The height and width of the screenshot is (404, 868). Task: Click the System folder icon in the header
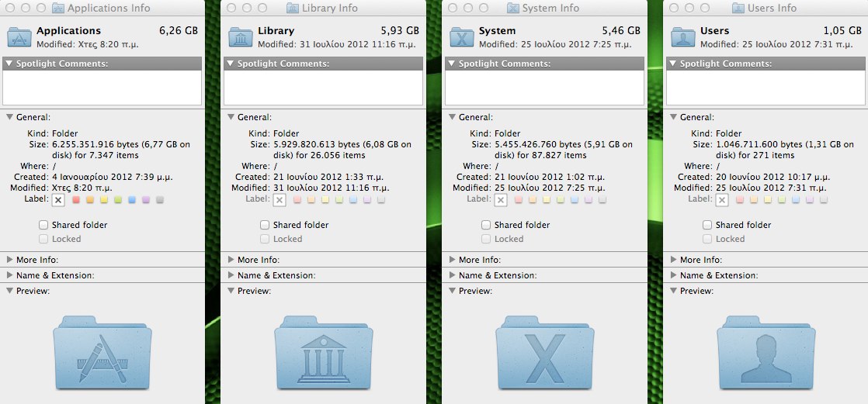[462, 36]
